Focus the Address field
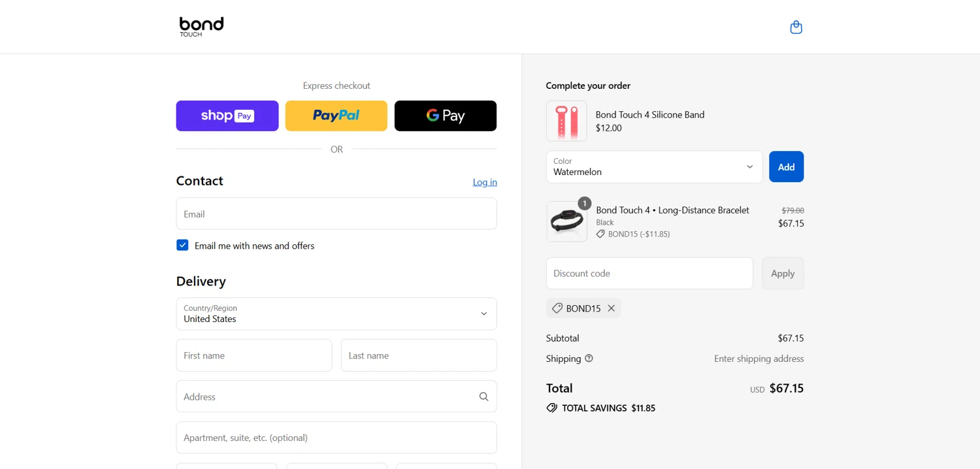This screenshot has width=980, height=469. click(336, 396)
